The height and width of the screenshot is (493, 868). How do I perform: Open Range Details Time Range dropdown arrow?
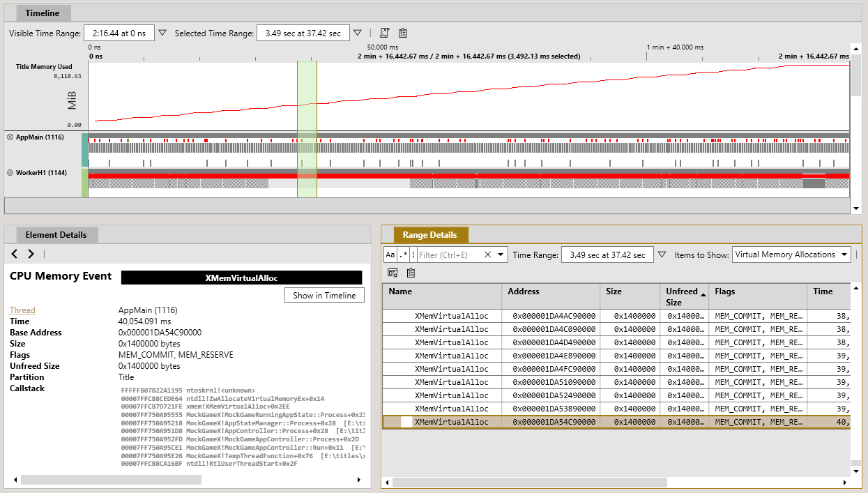[x=662, y=255]
